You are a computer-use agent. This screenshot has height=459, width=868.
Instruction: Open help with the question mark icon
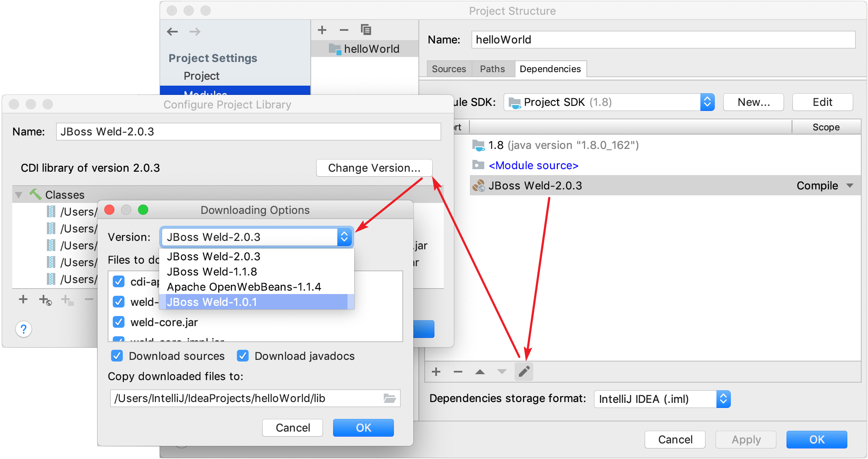pyautogui.click(x=24, y=329)
